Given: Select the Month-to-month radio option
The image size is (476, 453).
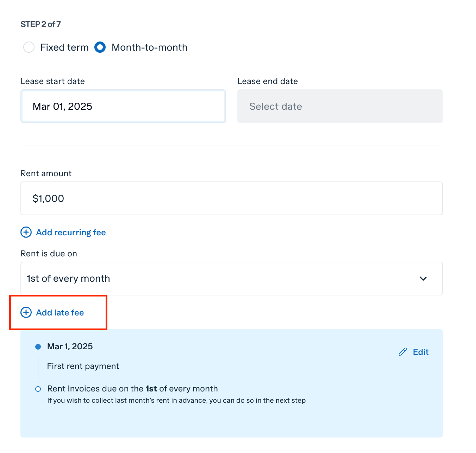Looking at the screenshot, I should point(100,47).
